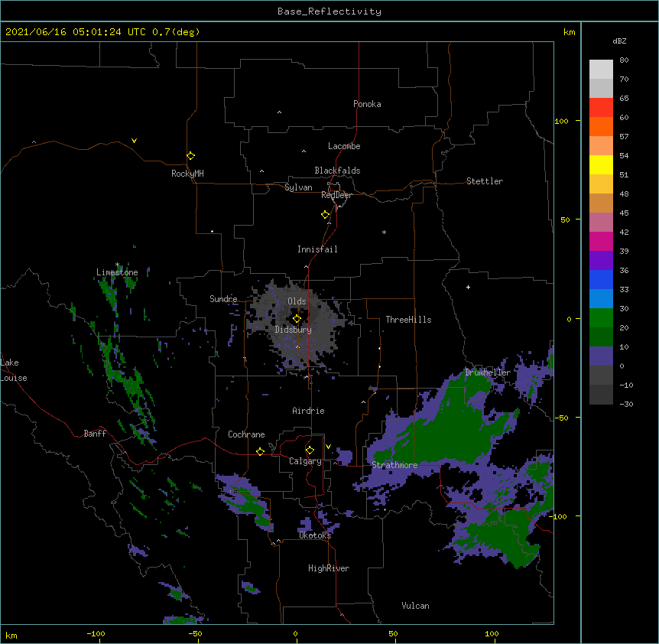Image resolution: width=659 pixels, height=644 pixels.
Task: Click the 65 value on the dBZ scale
Action: (624, 98)
